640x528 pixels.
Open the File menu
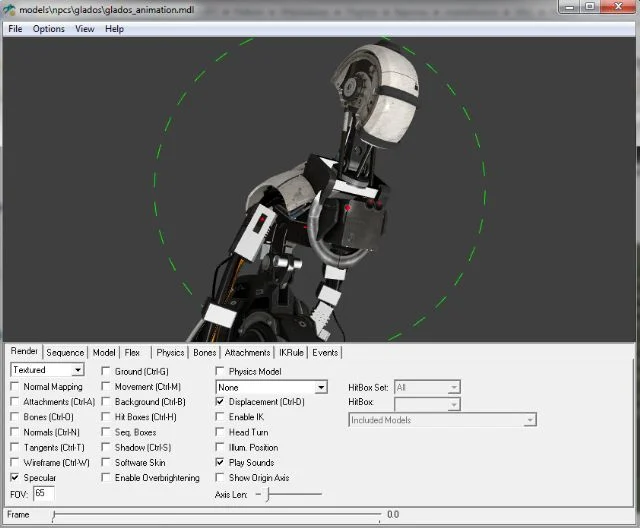[x=15, y=29]
